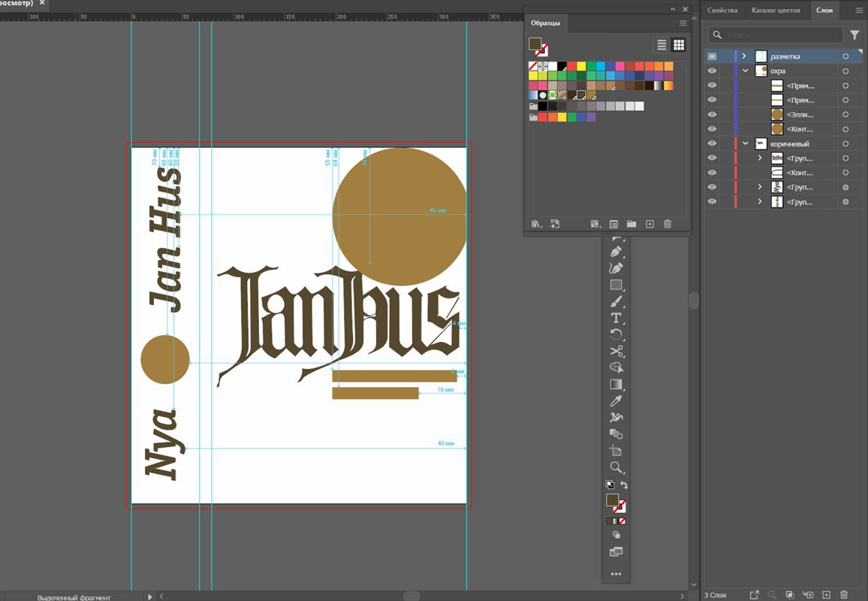868x601 pixels.
Task: Create a new swatch
Action: pyautogui.click(x=650, y=225)
